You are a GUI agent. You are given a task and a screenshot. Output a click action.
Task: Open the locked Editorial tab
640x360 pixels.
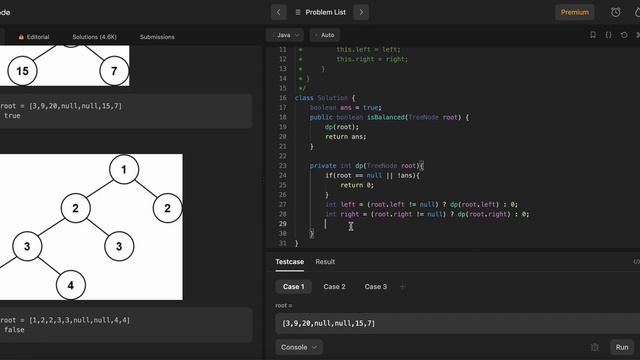click(34, 37)
